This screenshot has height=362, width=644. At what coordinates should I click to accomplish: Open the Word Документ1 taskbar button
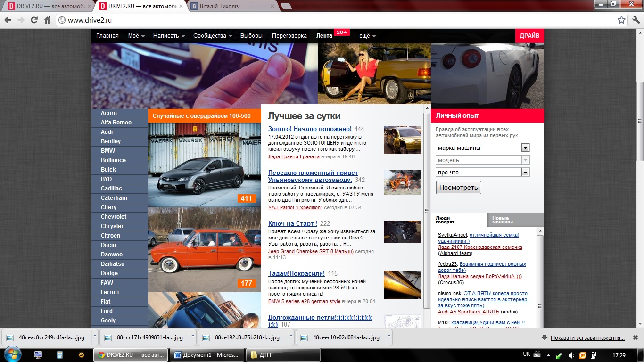[x=207, y=355]
